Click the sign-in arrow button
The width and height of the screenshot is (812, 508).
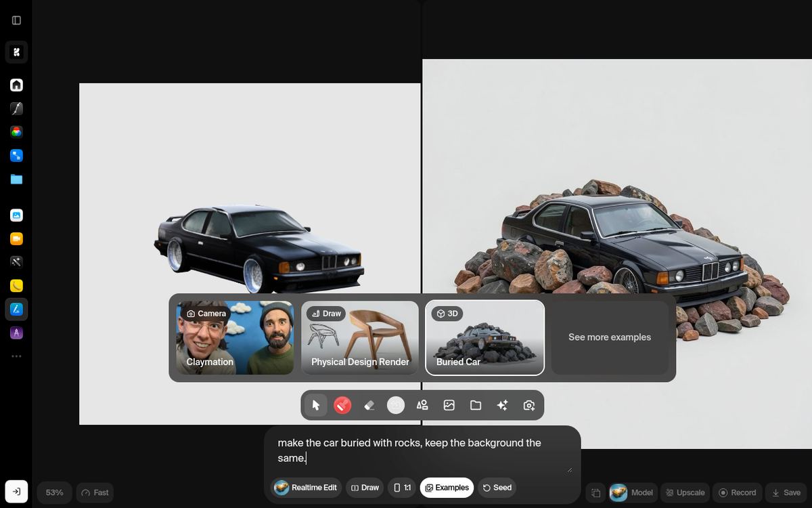pos(16,492)
